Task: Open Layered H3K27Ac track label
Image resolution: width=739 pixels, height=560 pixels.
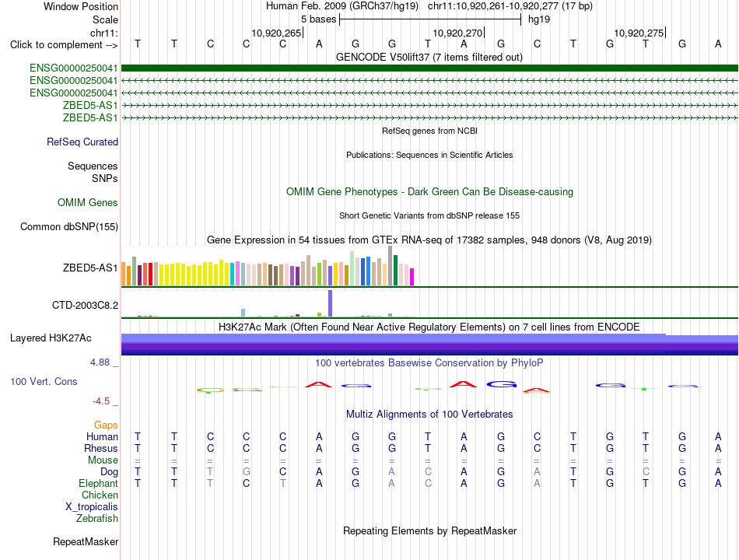Action: [51, 338]
